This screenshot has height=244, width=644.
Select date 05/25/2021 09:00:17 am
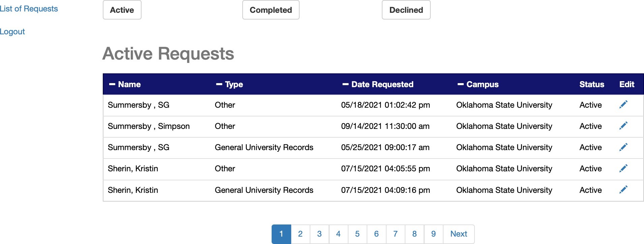point(385,147)
